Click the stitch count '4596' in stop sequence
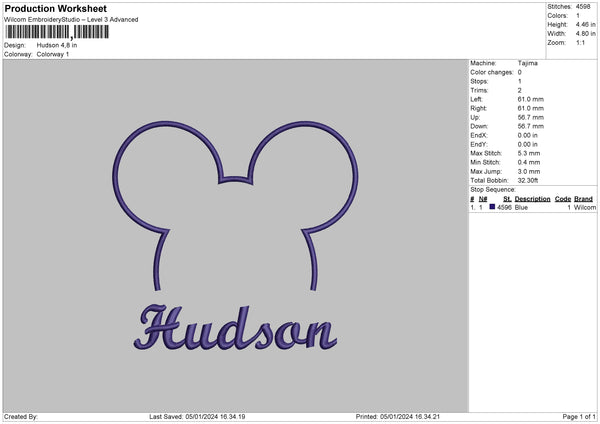The width and height of the screenshot is (600, 424). (504, 207)
